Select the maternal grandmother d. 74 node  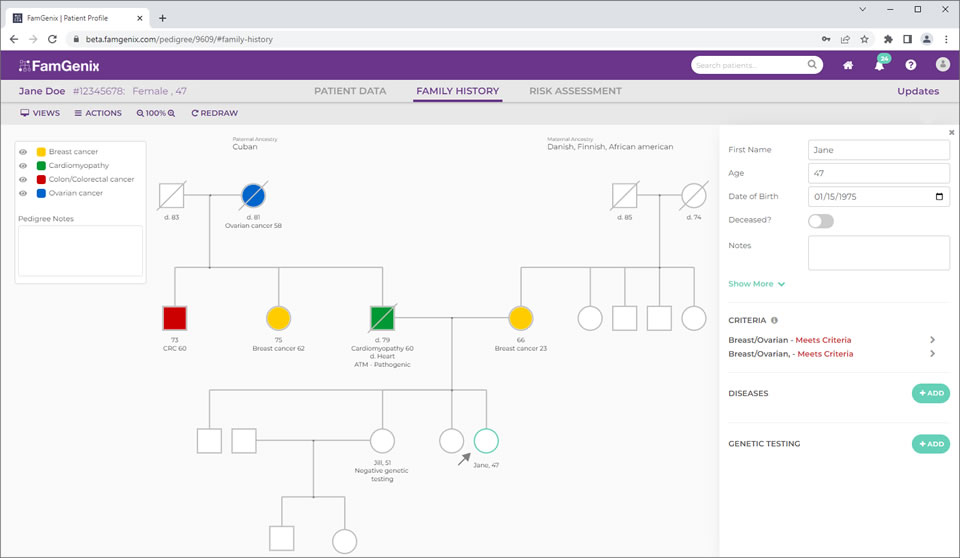point(694,196)
